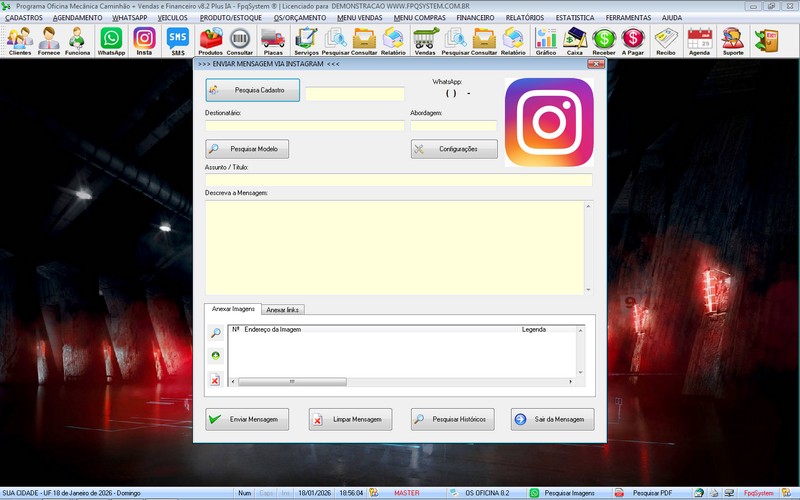Click the exit door icon in toolbar

click(x=766, y=41)
